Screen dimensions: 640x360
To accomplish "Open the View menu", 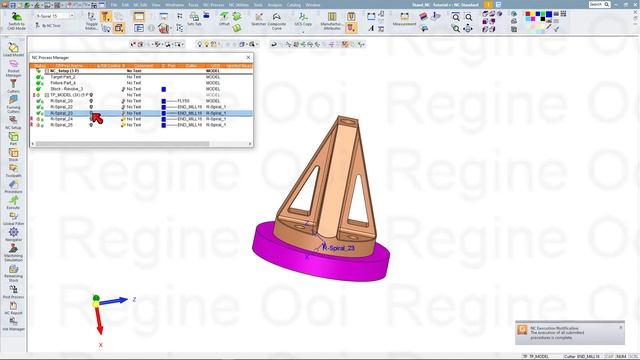I will (156, 5).
